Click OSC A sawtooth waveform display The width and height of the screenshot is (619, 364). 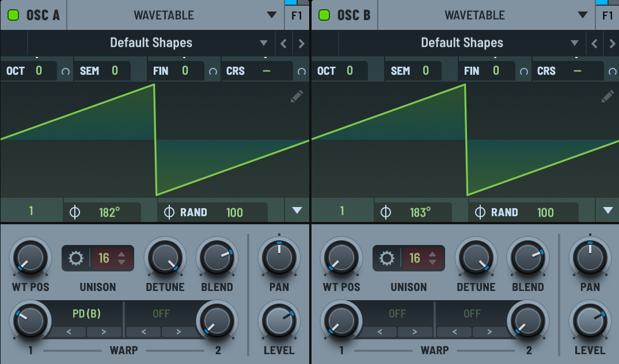155,140
